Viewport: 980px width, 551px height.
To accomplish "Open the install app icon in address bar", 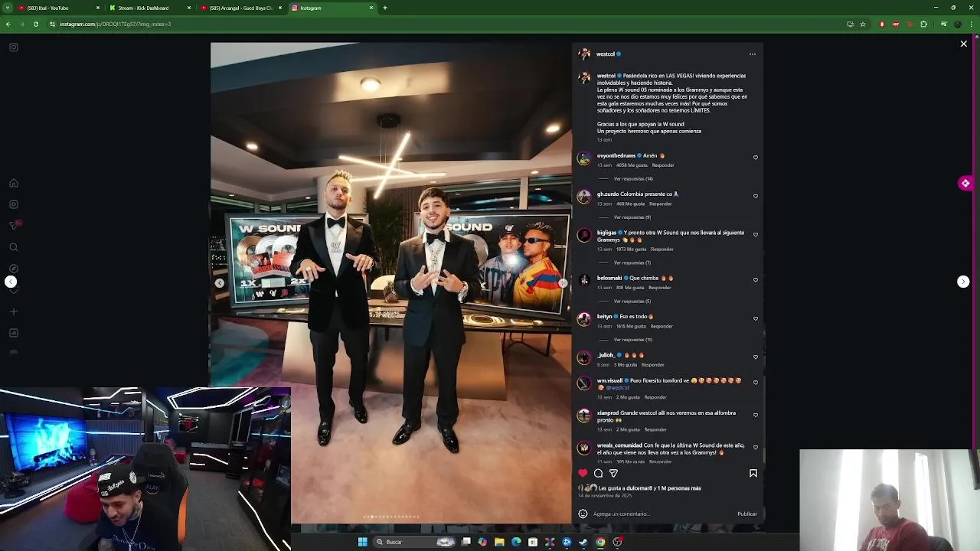I will (x=850, y=24).
